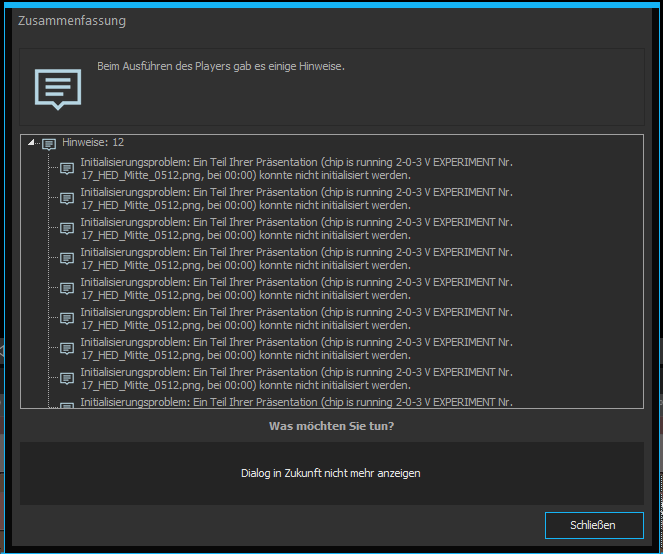Click the speech-bubble icon beside "Hinweise: 12"
663x554 pixels.
49,144
